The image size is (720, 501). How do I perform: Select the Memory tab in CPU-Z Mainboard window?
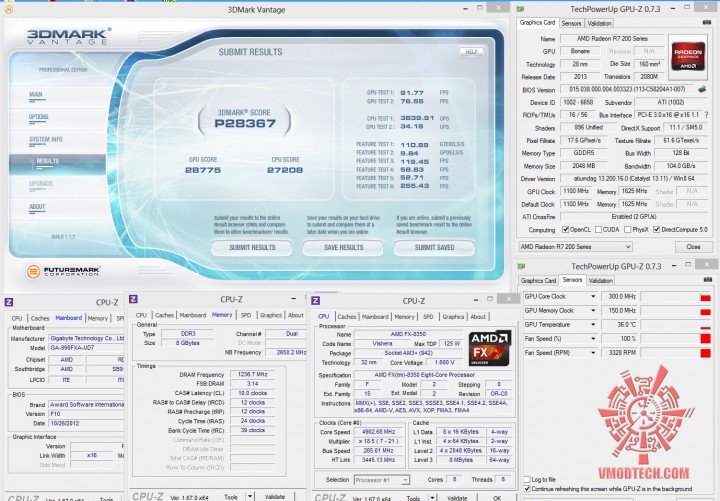coord(97,318)
